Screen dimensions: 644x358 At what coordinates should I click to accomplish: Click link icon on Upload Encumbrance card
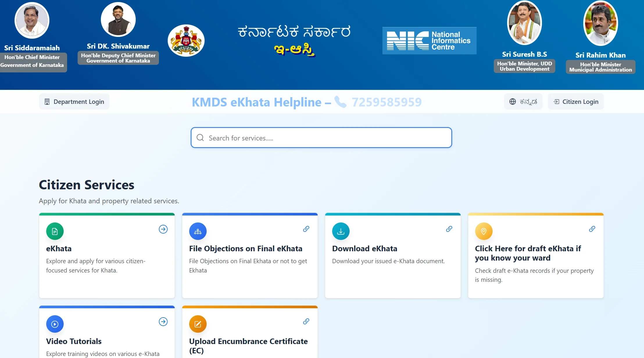coord(306,321)
